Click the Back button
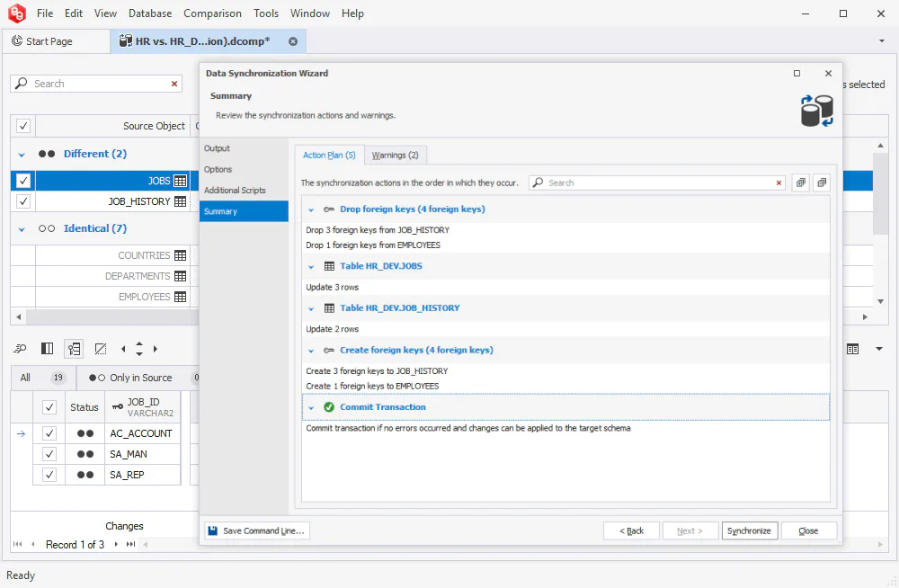Viewport: 899px width, 588px height. pyautogui.click(x=631, y=530)
